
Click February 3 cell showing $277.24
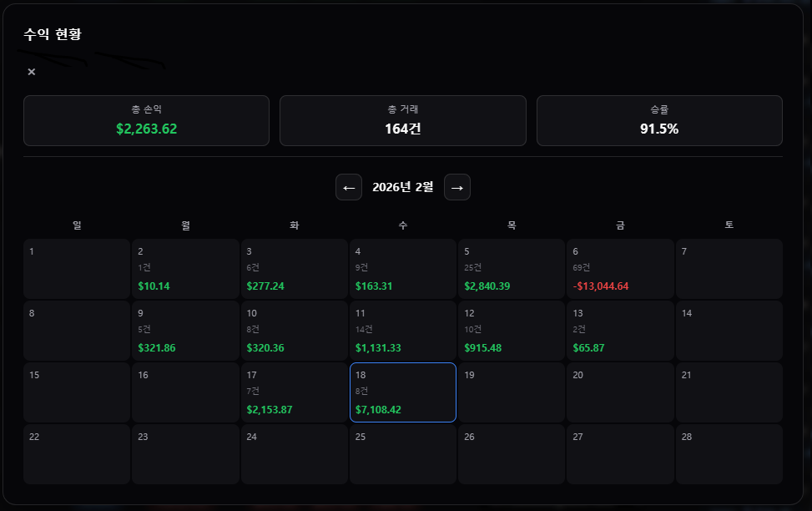pyautogui.click(x=294, y=269)
